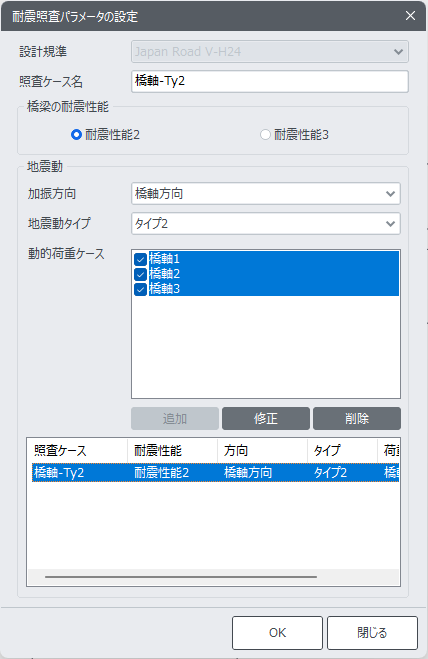Click the 照査ケース名 input field
The image size is (428, 659).
pos(269,81)
